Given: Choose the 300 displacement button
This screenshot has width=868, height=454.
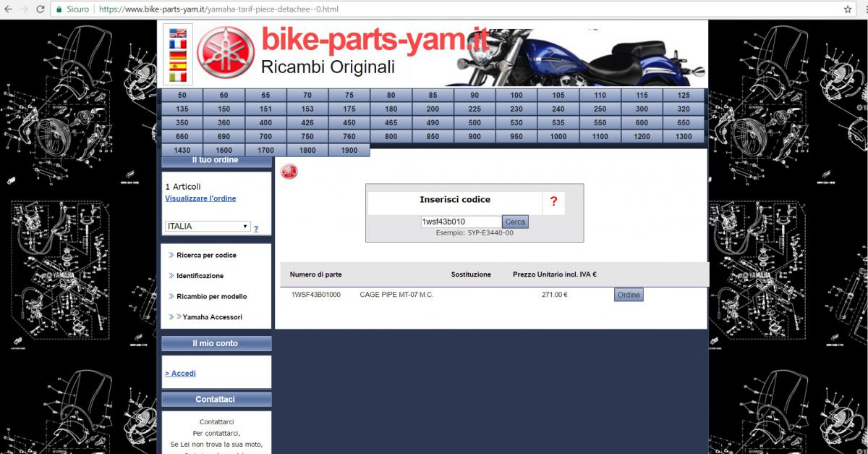Looking at the screenshot, I should (x=642, y=109).
